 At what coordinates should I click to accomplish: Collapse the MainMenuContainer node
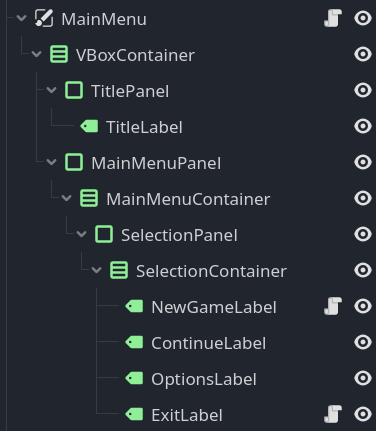point(66,198)
